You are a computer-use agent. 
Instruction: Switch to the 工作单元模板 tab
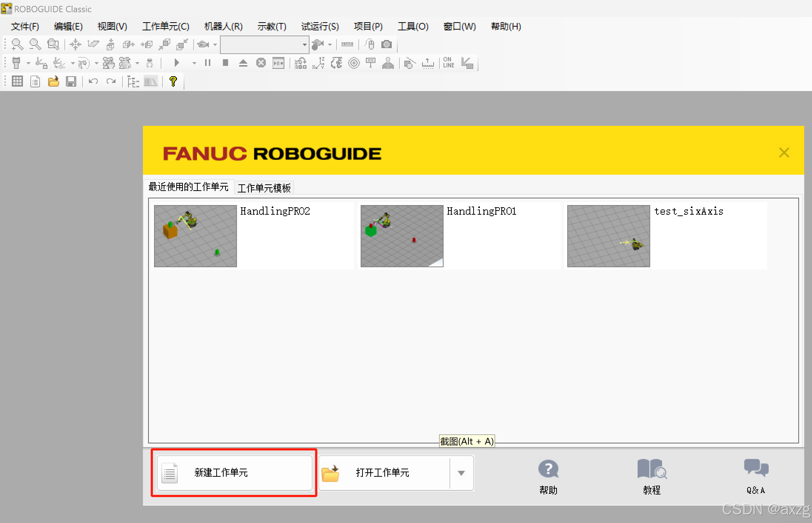[x=264, y=188]
